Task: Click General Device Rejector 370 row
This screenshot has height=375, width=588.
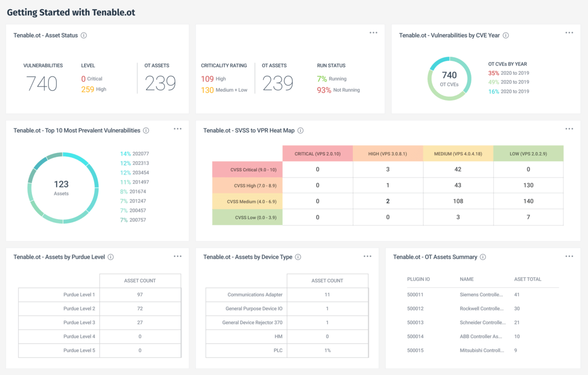Action: point(287,323)
